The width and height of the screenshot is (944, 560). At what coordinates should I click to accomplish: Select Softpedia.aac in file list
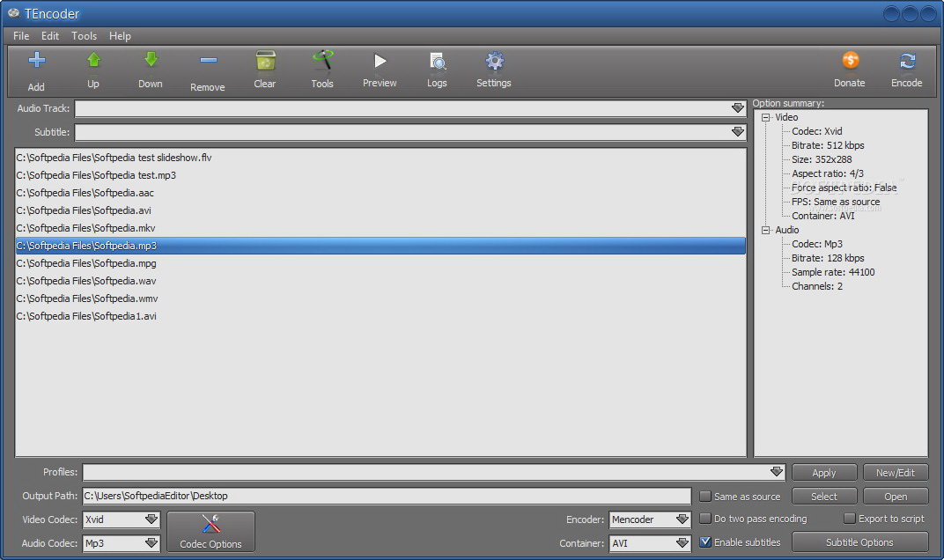[x=380, y=193]
